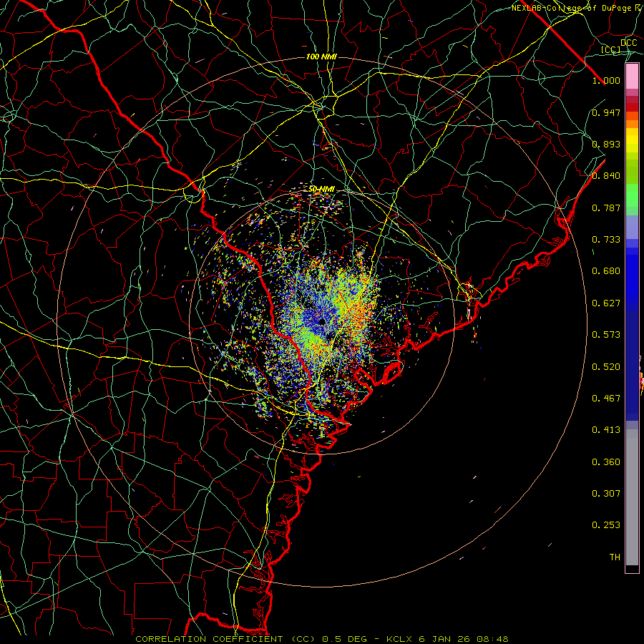The width and height of the screenshot is (644, 644).
Task: Pick the yellow band on the color scale
Action: click(632, 140)
